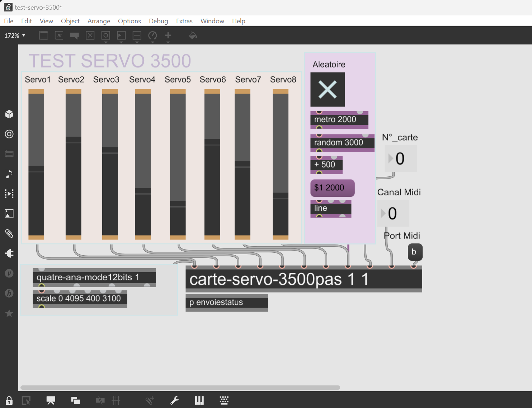Select the scale 0 4095 400 3100 object
This screenshot has height=408, width=532.
(x=80, y=299)
